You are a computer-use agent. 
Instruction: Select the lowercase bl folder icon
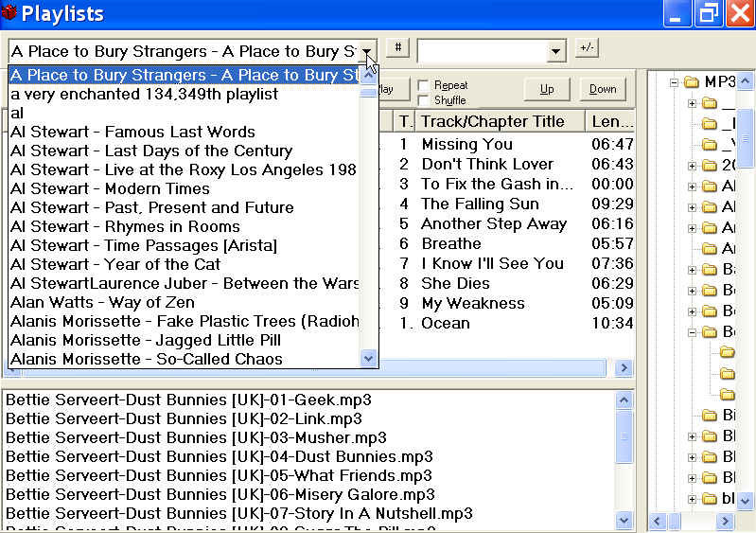click(x=710, y=498)
